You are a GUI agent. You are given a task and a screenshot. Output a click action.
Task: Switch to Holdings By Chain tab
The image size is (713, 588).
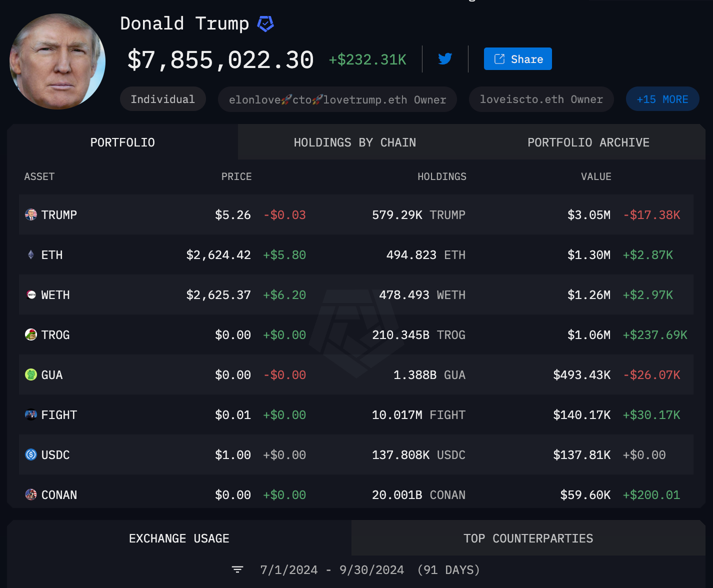coord(355,142)
